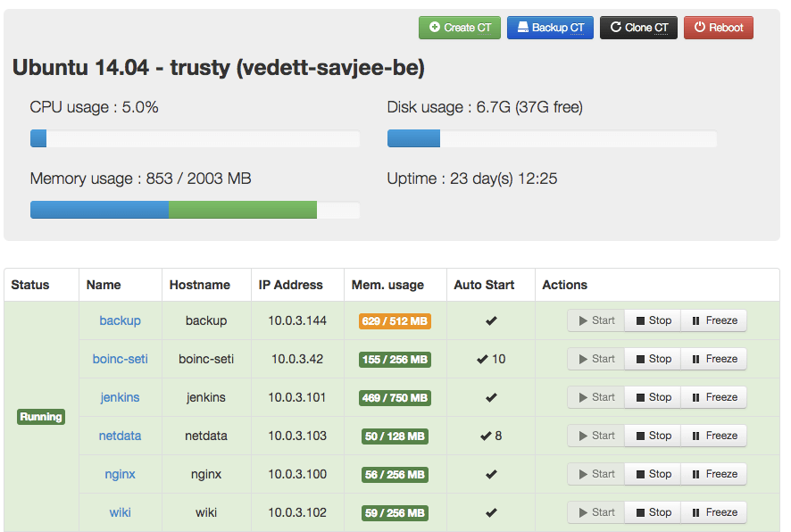Click the 59 / 256 MB memory badge
Image resolution: width=791 pixels, height=532 pixels.
[395, 513]
